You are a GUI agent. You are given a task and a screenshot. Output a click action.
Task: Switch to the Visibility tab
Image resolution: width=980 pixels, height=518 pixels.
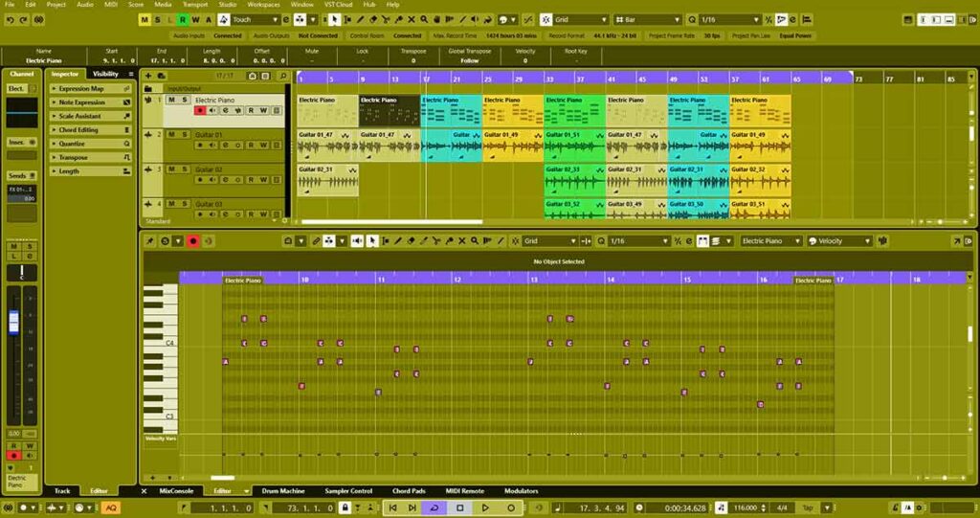pos(105,74)
